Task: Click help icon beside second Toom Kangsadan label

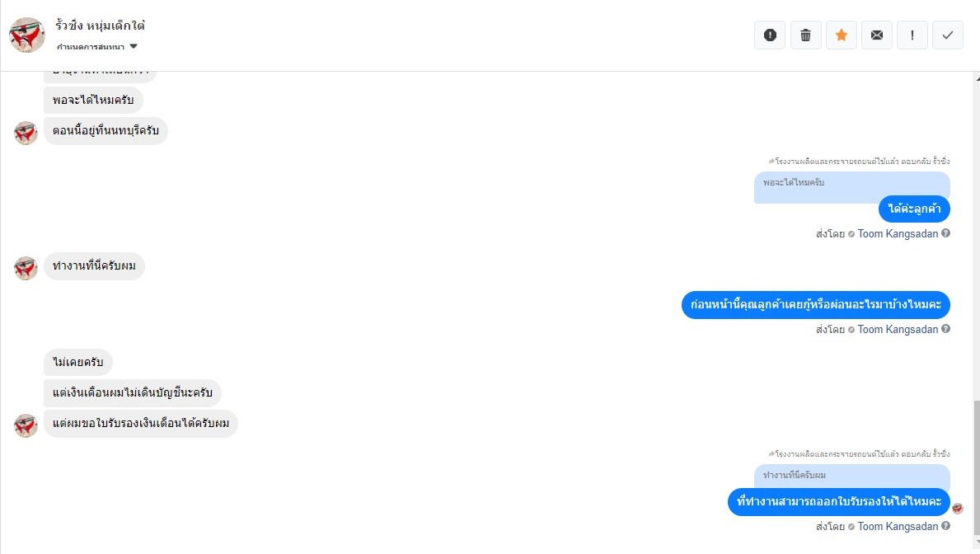Action: pos(945,329)
